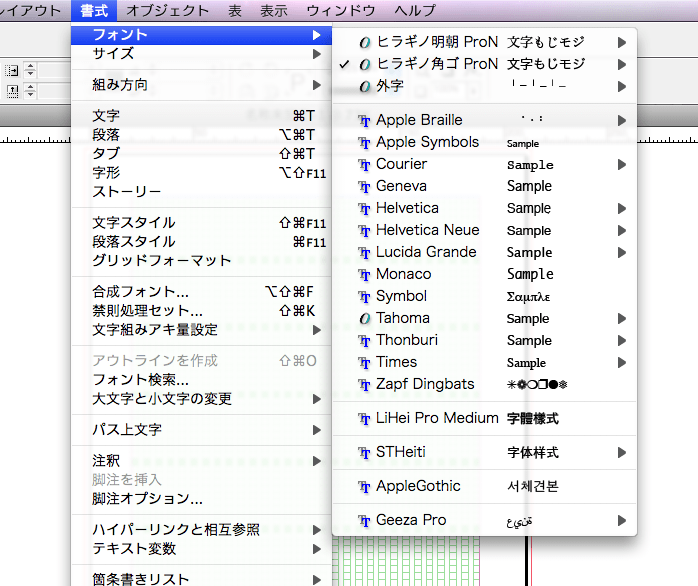Click the TrueType icon beside Monaco

[x=365, y=275]
